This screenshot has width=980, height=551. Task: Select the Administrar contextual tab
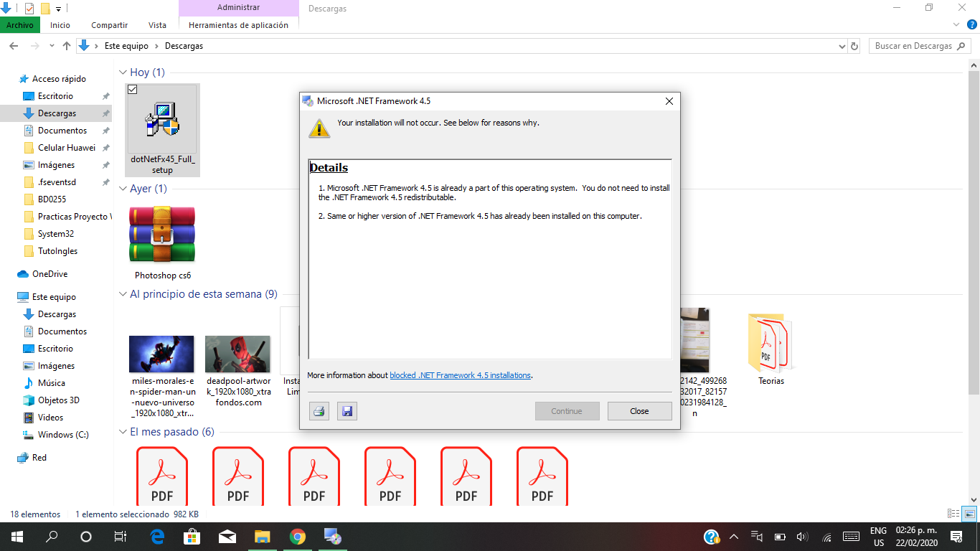(238, 8)
